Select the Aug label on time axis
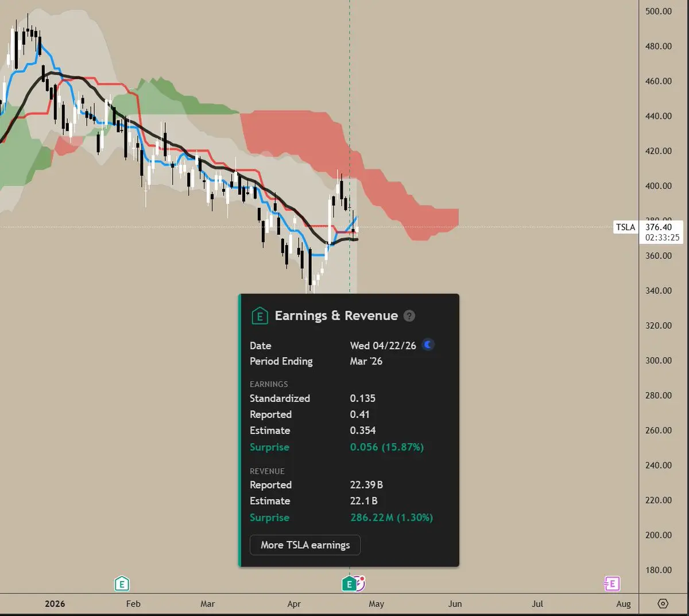Viewport: 689px width, 616px height. pos(624,604)
